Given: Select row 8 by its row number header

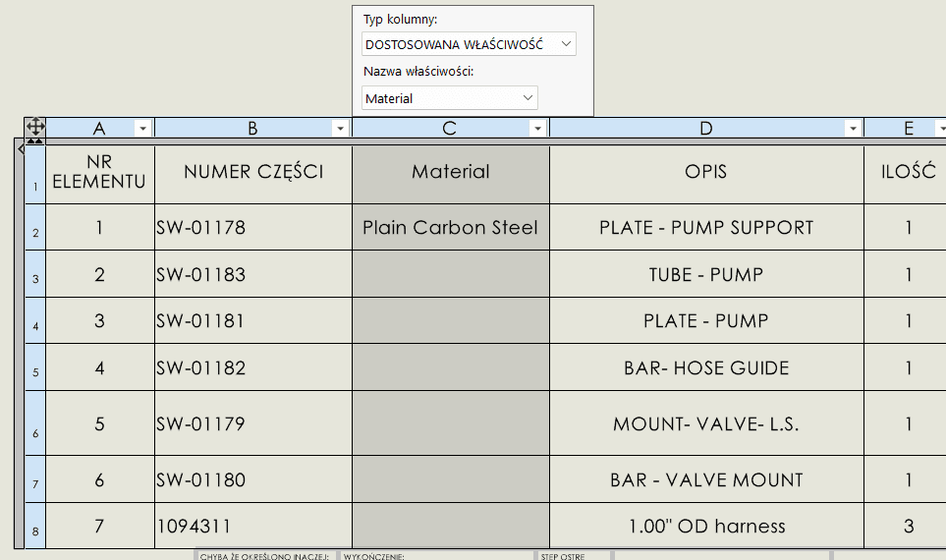Looking at the screenshot, I should click(35, 527).
